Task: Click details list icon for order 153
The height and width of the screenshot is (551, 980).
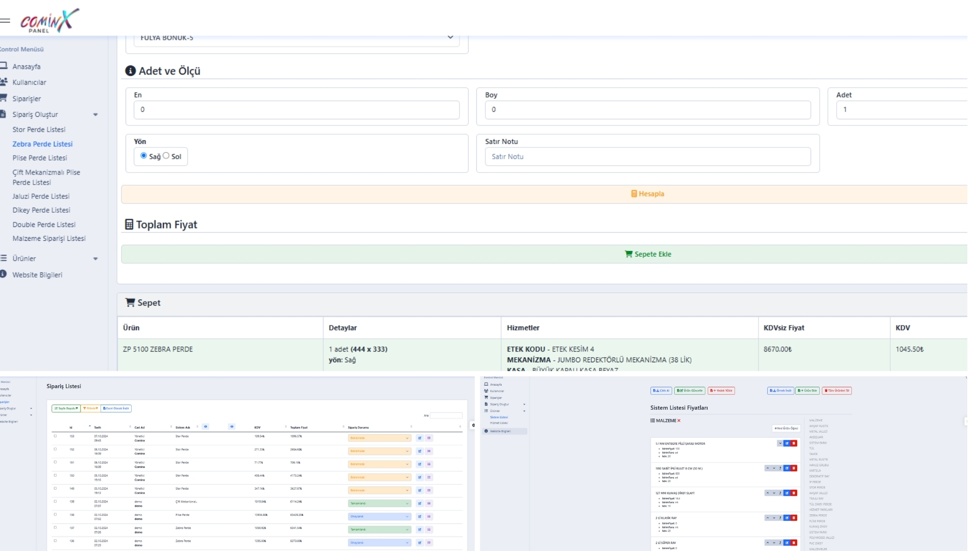Action: [x=429, y=438]
